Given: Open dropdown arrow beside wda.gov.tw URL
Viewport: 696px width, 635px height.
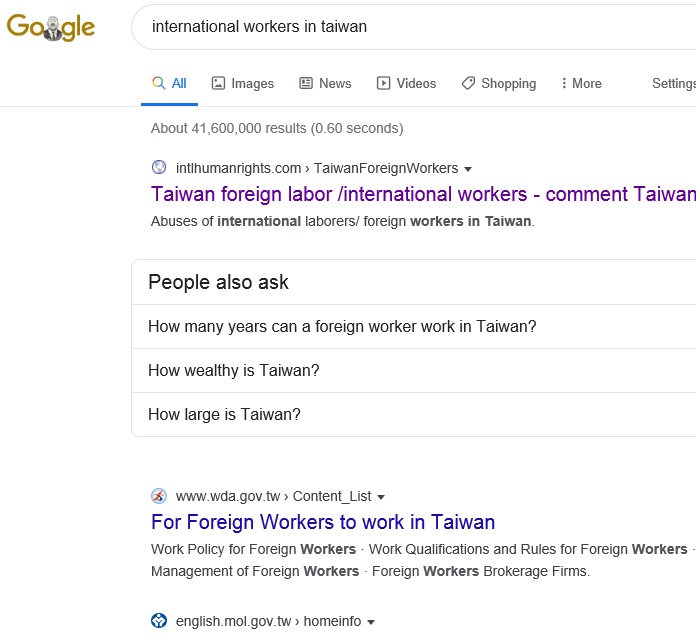Looking at the screenshot, I should pos(381,497).
